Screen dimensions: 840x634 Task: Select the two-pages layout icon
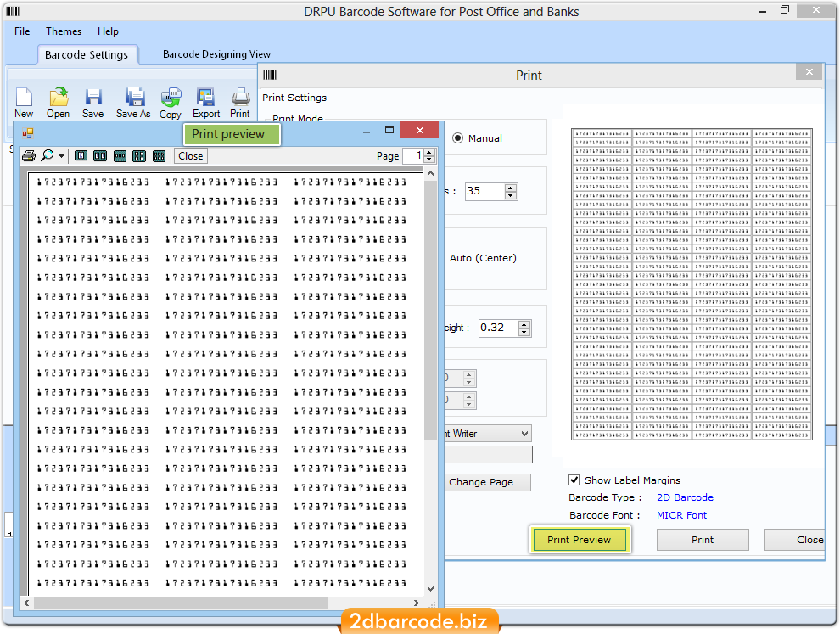(x=100, y=156)
